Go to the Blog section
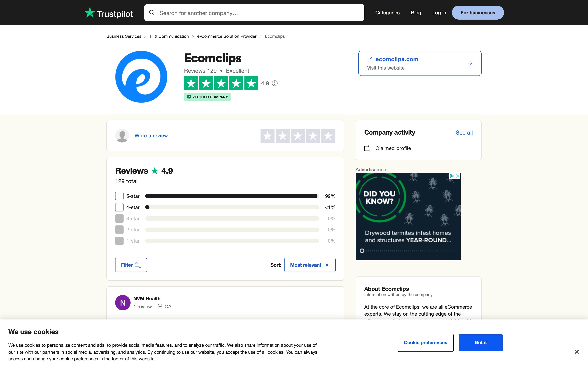Screen dimensions: 588x367 pyautogui.click(x=416, y=12)
